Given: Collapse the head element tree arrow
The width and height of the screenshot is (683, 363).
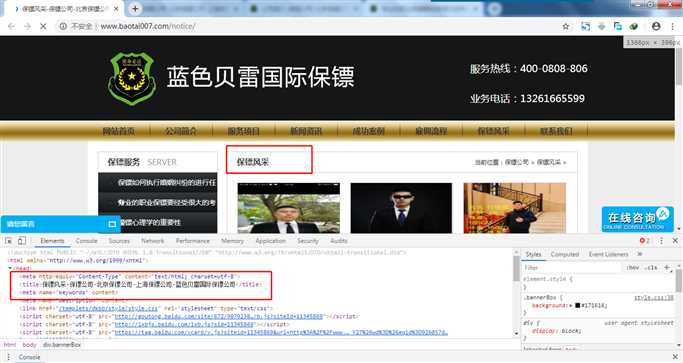Looking at the screenshot, I should pyautogui.click(x=10, y=268).
